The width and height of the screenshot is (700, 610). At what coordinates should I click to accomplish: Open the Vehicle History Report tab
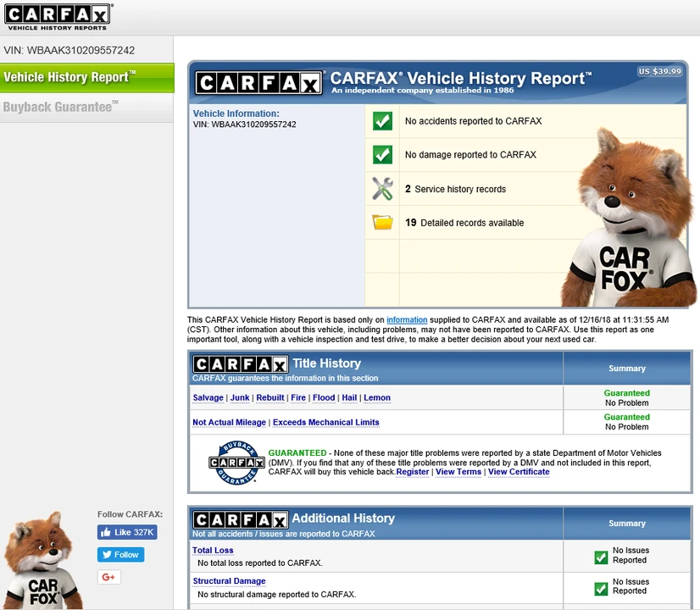[87, 78]
